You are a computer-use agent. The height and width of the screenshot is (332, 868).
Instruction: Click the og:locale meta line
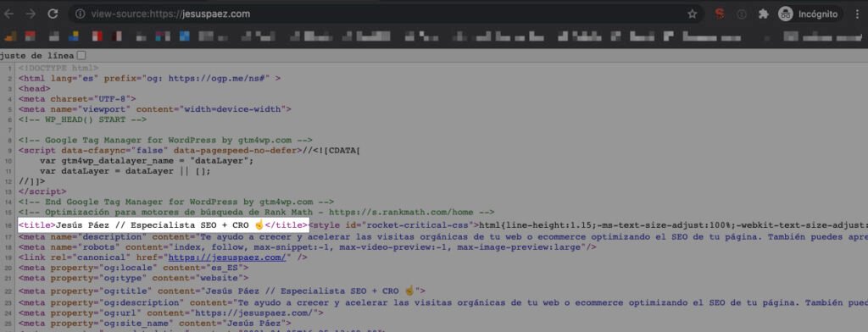pyautogui.click(x=133, y=268)
